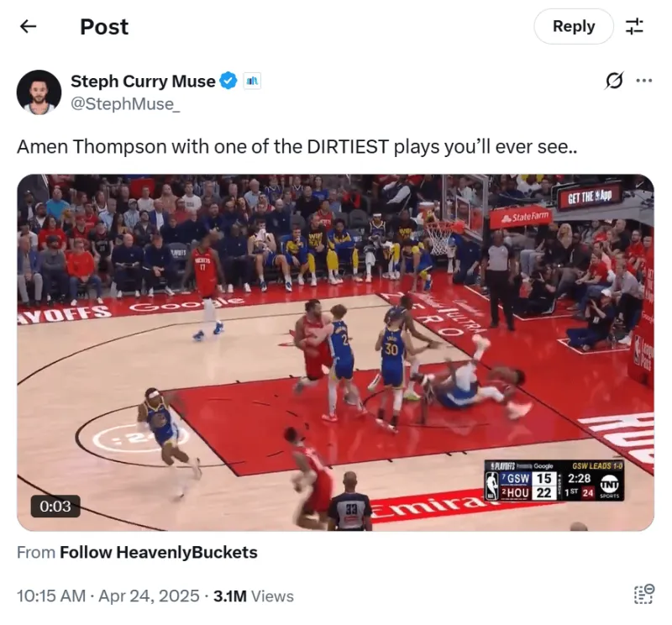672x625 pixels.
Task: Click the Apr 24, 2025 date
Action: 150,596
